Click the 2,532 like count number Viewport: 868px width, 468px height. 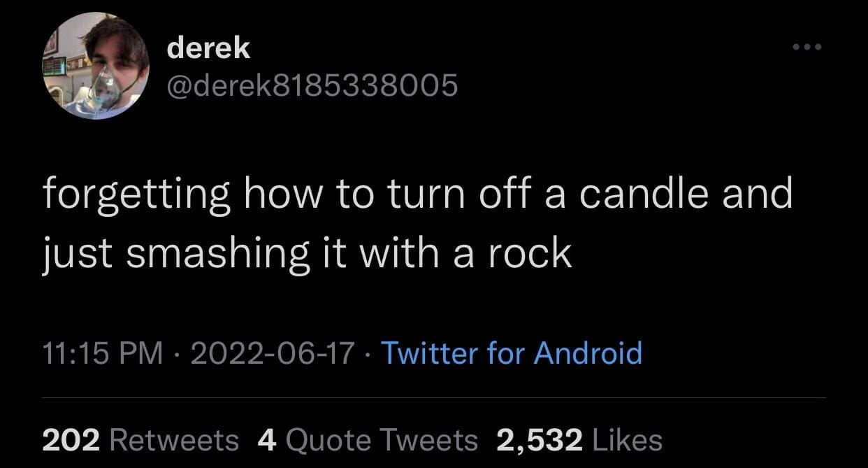[538, 440]
